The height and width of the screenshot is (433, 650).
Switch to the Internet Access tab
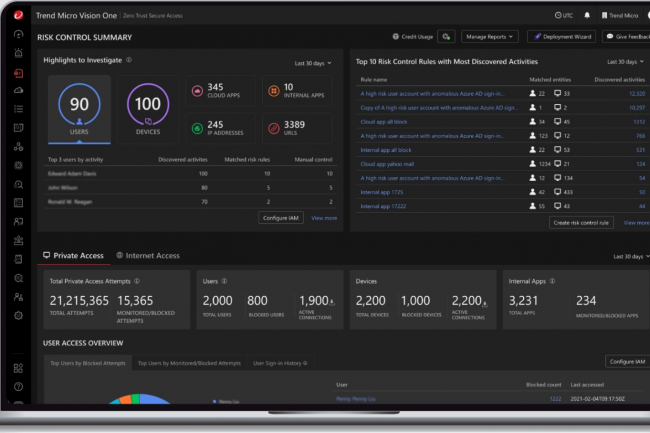pyautogui.click(x=147, y=256)
